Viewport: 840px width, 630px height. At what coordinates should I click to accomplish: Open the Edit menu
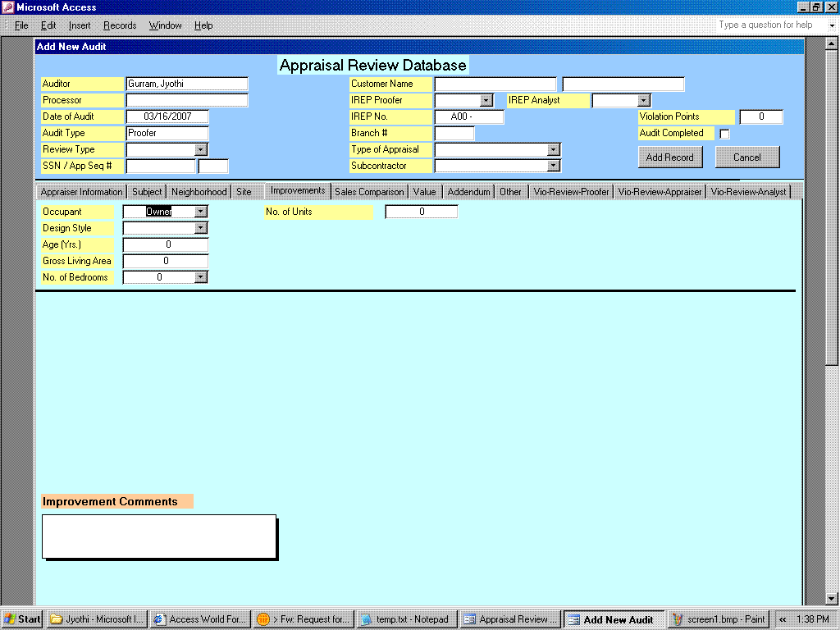tap(48, 25)
